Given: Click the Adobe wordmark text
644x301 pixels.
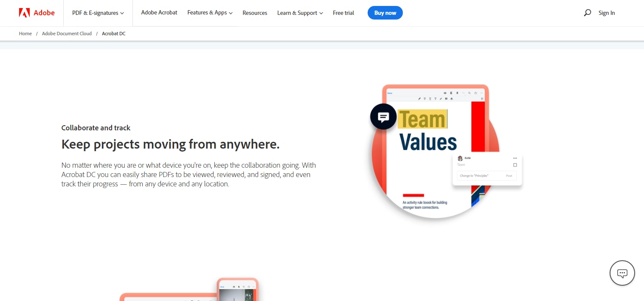Looking at the screenshot, I should (44, 13).
